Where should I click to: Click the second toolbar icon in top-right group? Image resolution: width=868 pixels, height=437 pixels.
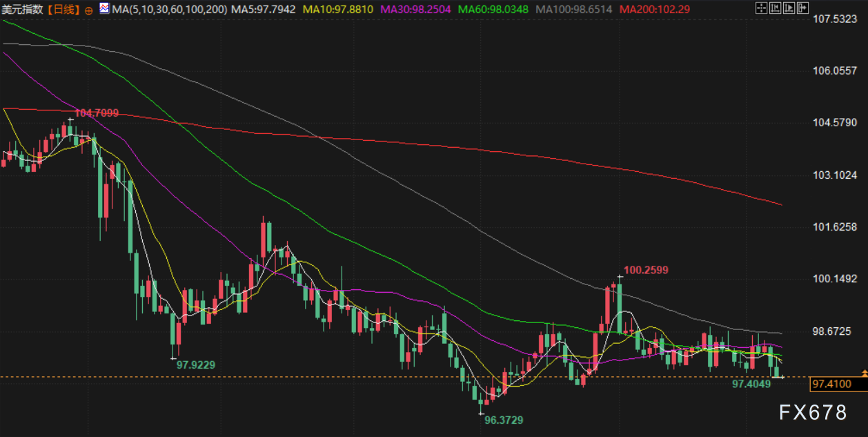(x=775, y=9)
